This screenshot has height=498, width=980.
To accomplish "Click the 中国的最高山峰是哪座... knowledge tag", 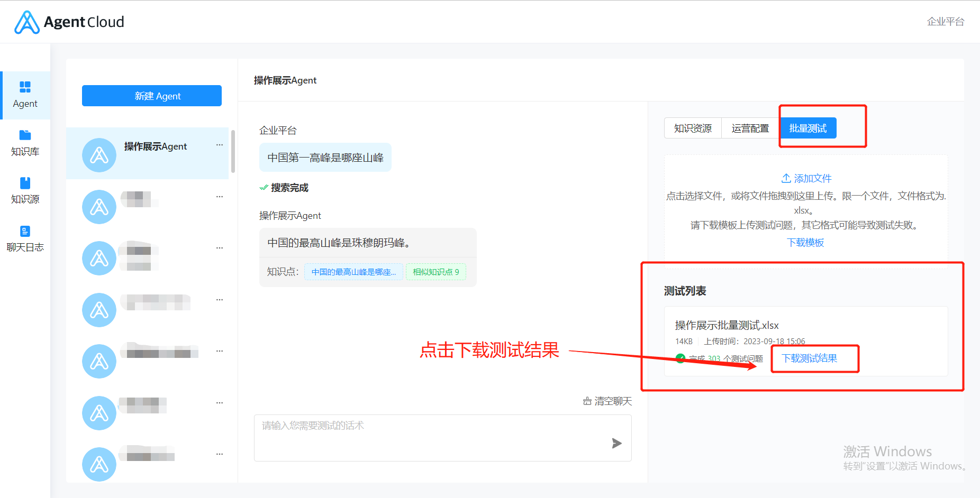I will (x=353, y=272).
